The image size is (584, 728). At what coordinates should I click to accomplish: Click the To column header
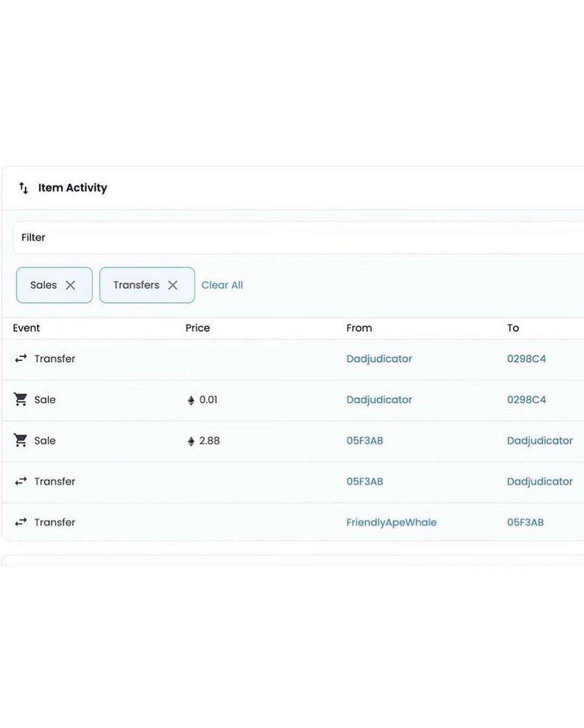pyautogui.click(x=513, y=328)
